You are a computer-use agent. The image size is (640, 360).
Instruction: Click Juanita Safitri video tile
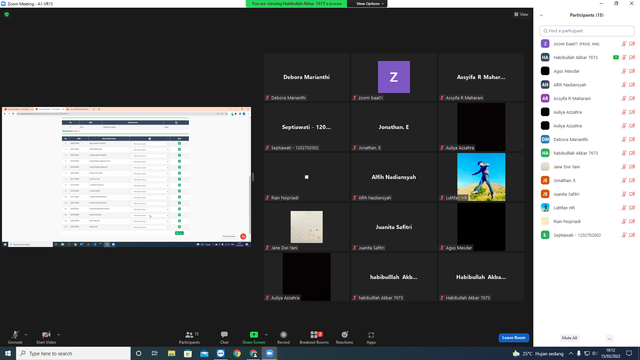click(394, 227)
